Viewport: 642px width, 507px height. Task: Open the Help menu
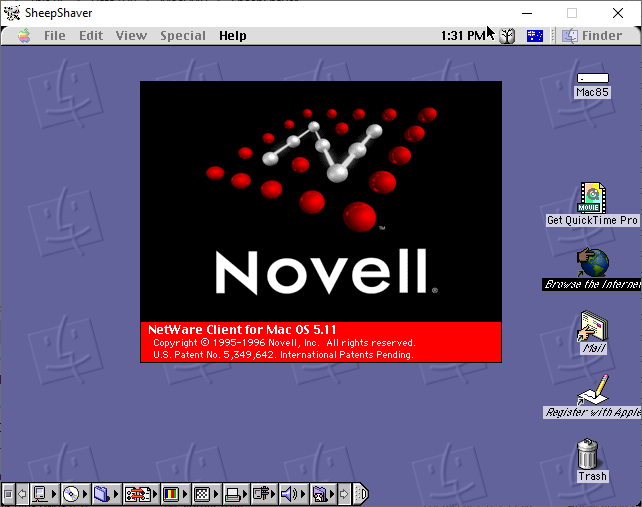[233, 36]
